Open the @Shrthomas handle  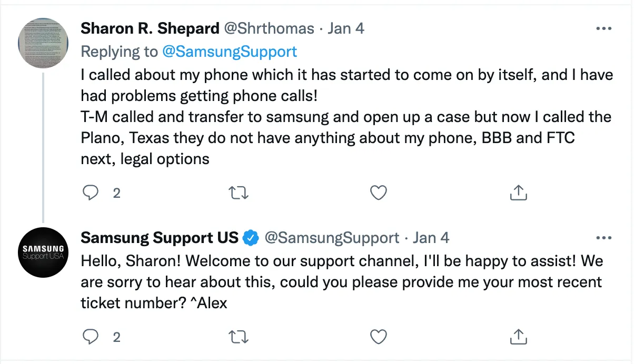tap(270, 28)
